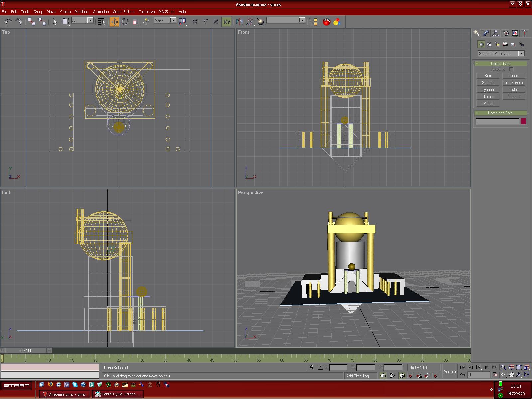Click the 0 / 100 time slider
This screenshot has height=399, width=532.
pos(26,350)
